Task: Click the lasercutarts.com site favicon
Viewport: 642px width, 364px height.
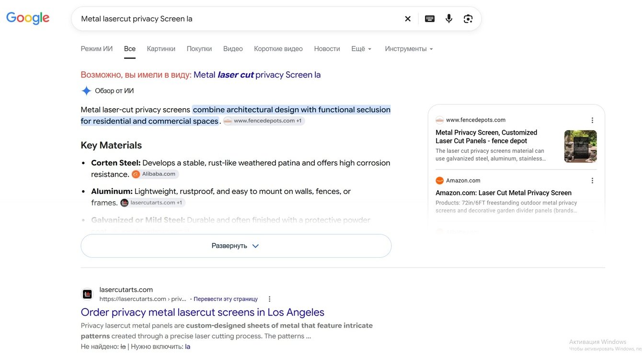Action: coord(87,294)
